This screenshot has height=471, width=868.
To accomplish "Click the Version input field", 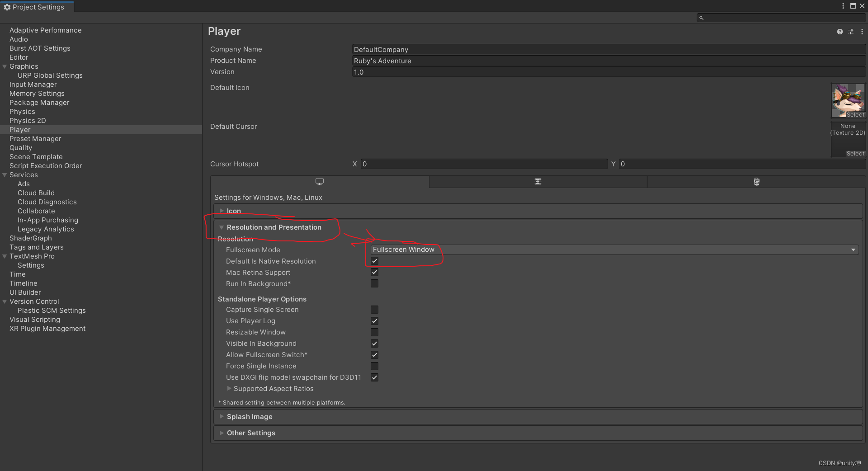I will [x=497, y=72].
